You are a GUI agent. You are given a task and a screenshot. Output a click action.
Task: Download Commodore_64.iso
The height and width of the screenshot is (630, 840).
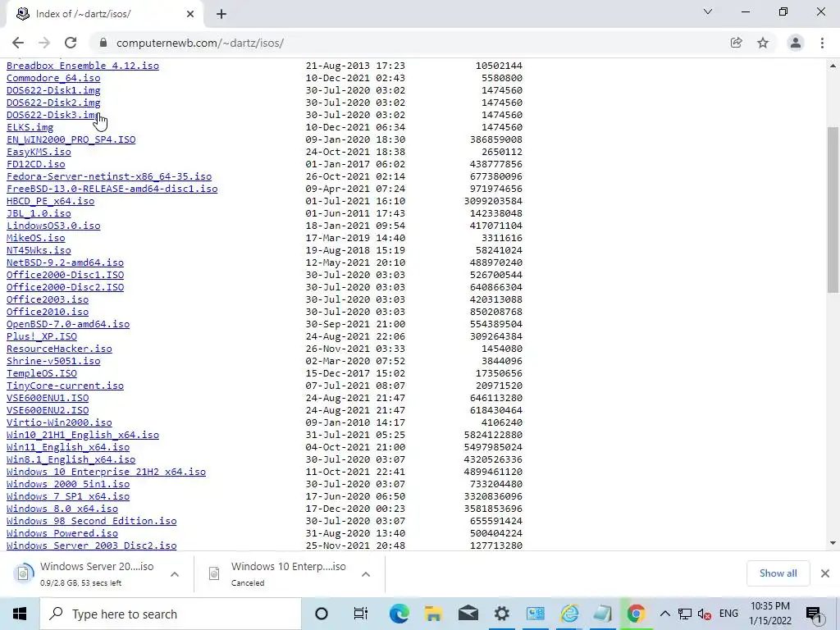53,78
